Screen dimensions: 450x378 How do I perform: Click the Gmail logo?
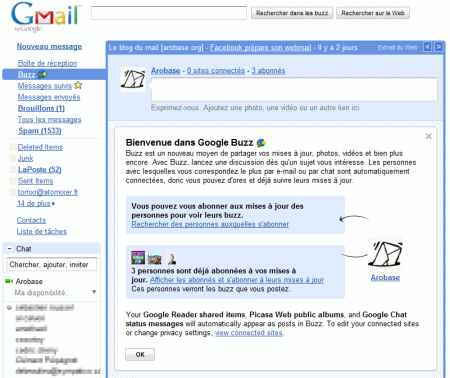click(46, 17)
